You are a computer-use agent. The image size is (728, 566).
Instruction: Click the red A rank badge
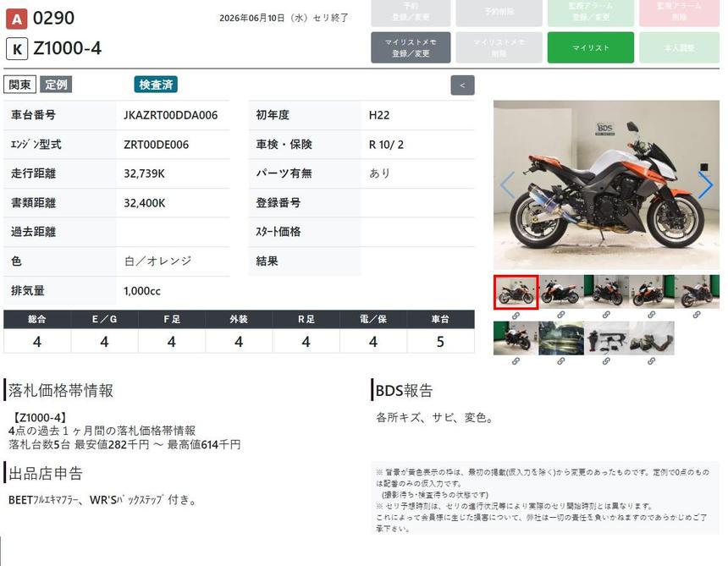coord(16,19)
